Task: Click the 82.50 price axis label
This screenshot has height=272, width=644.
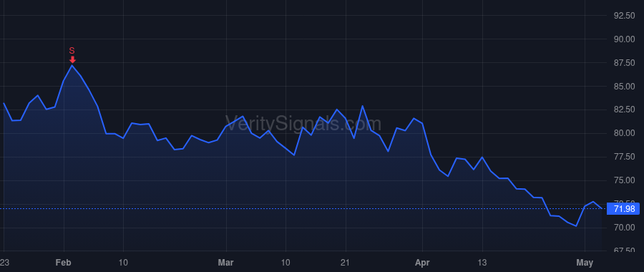Action: coord(624,110)
